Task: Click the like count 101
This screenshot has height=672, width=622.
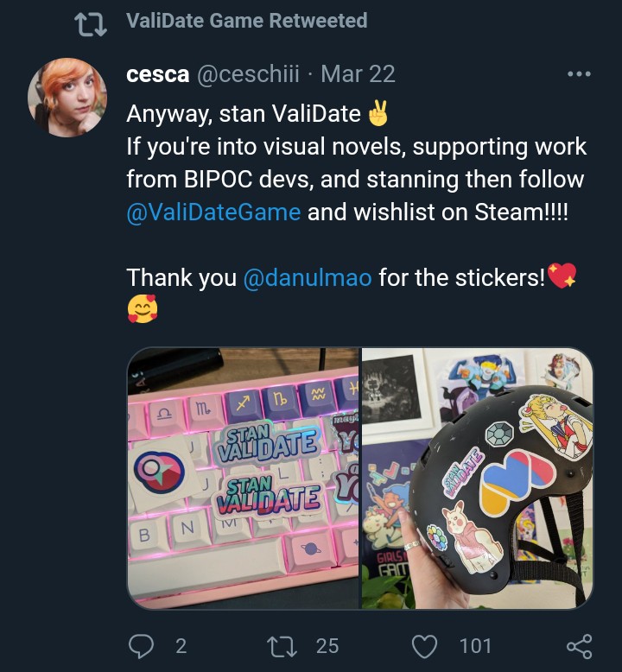Action: click(x=475, y=646)
